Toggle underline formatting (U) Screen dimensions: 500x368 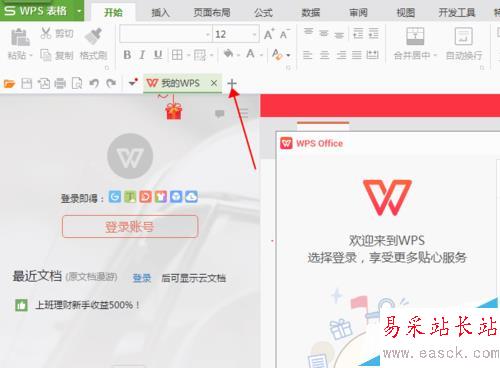158,55
